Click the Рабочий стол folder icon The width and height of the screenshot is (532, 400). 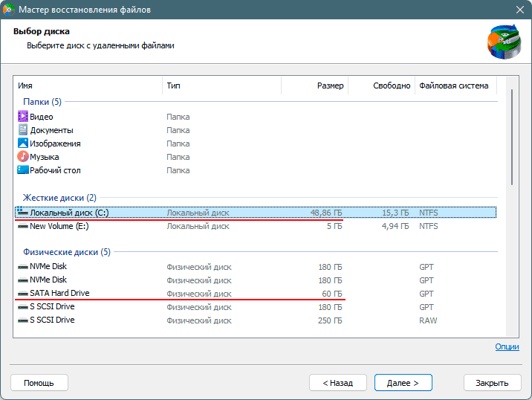point(23,170)
